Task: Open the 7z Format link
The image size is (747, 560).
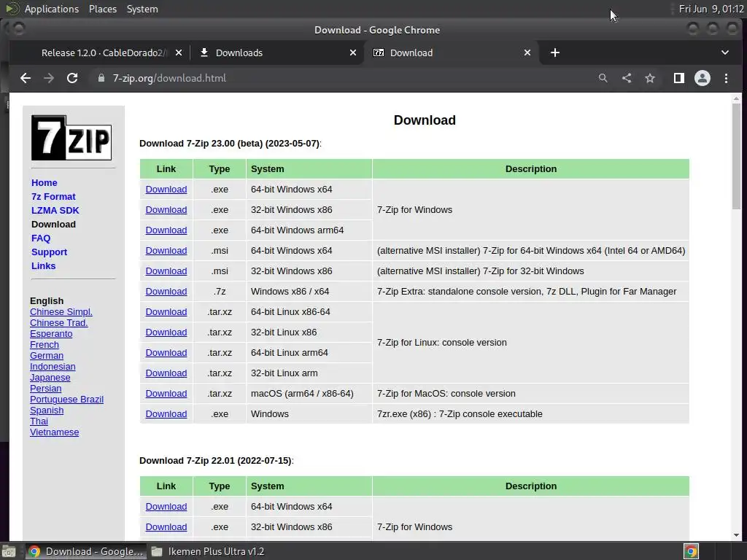Action: click(53, 197)
